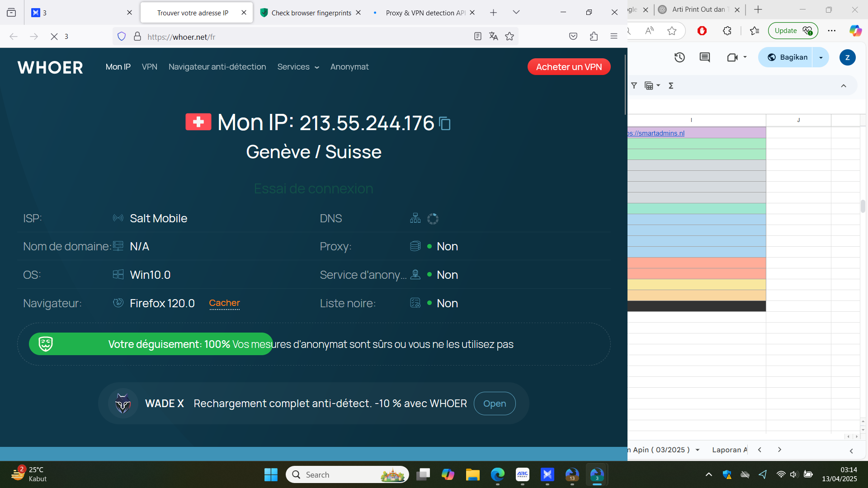Screen dimensions: 868x488
Task: Open Microsoft Edge from the taskbar
Action: point(497,474)
